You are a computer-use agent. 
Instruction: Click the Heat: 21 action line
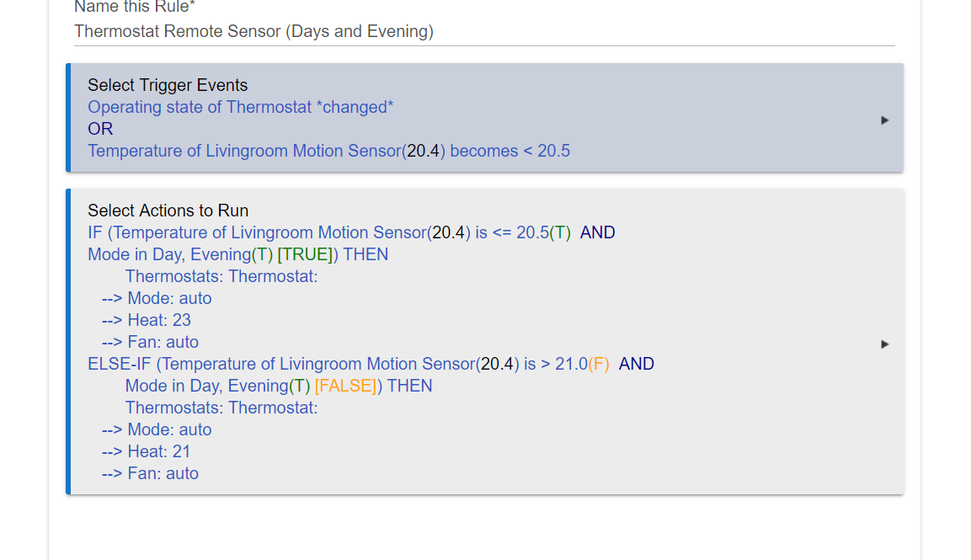coord(147,451)
